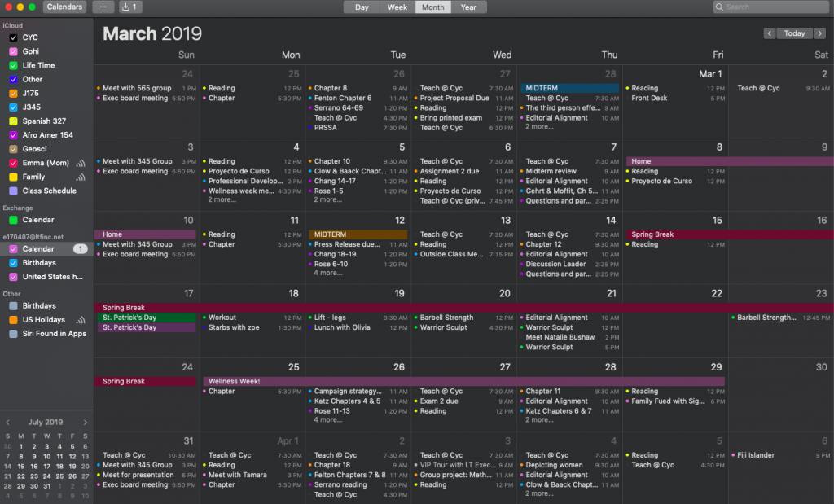Image resolution: width=834 pixels, height=504 pixels.
Task: Open the calendar inbox notifications icon
Action: (x=130, y=7)
